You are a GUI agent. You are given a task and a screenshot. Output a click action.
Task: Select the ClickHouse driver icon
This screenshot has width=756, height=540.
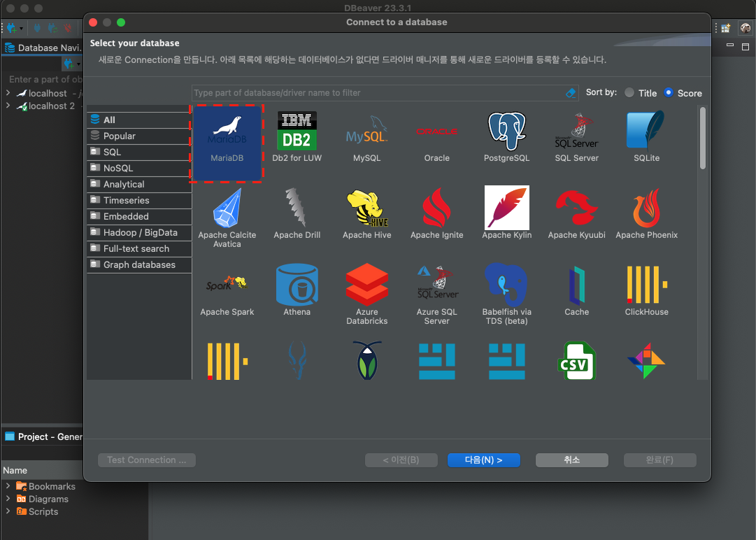click(646, 291)
